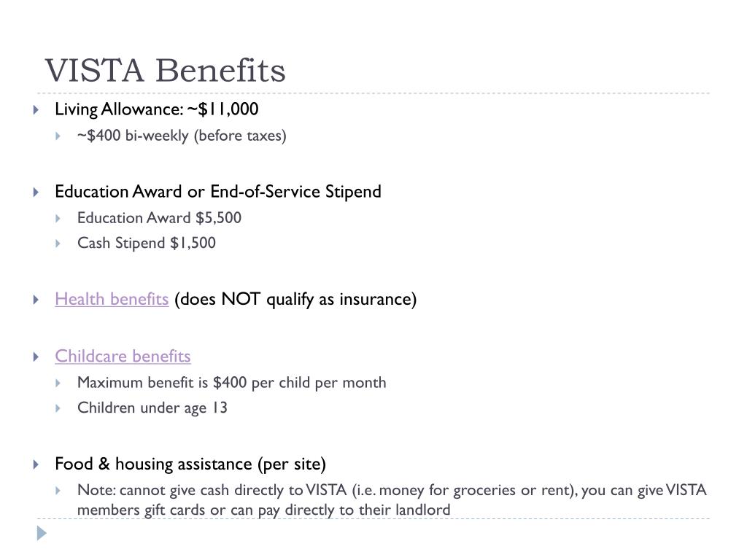Click the sub-bullet arrow beside Children under age 13
747x560 pixels.
tap(58, 408)
